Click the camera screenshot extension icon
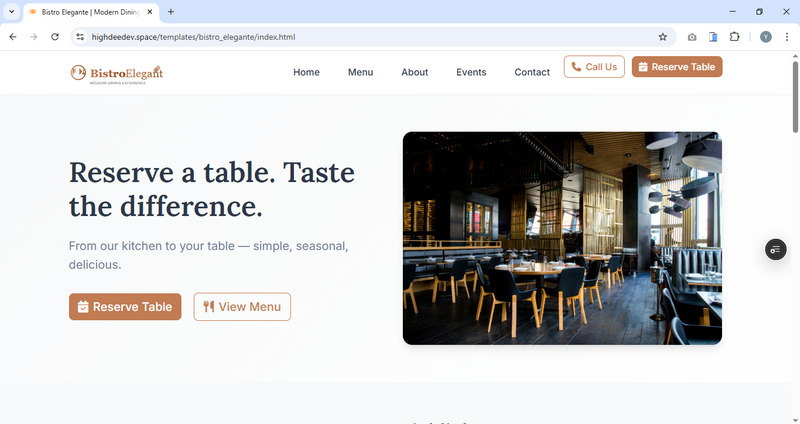This screenshot has width=800, height=424. pyautogui.click(x=692, y=37)
